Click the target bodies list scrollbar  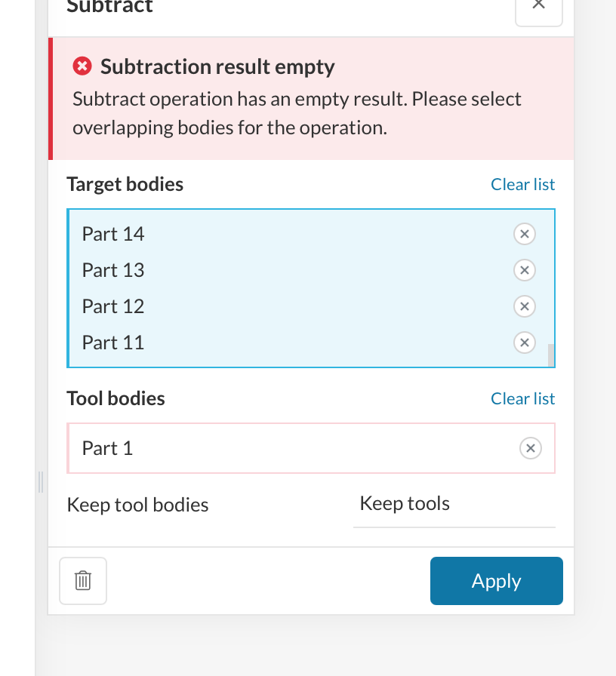coord(551,354)
